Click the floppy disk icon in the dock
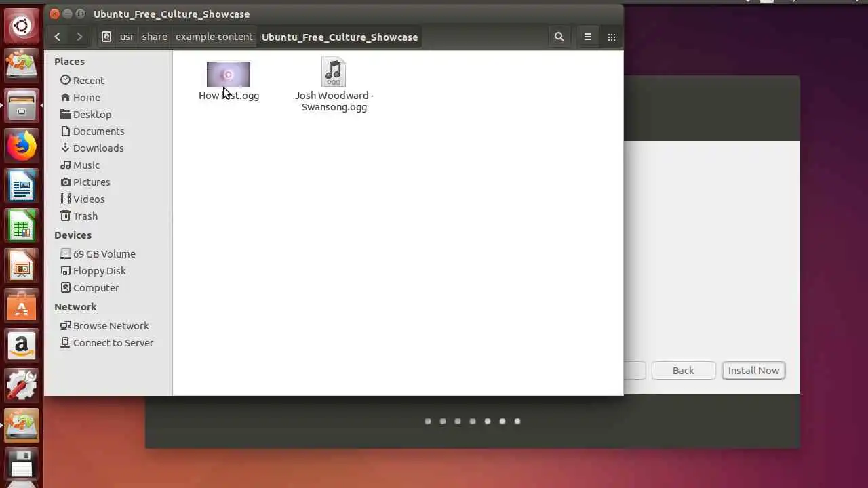This screenshot has width=868, height=488. pyautogui.click(x=21, y=465)
